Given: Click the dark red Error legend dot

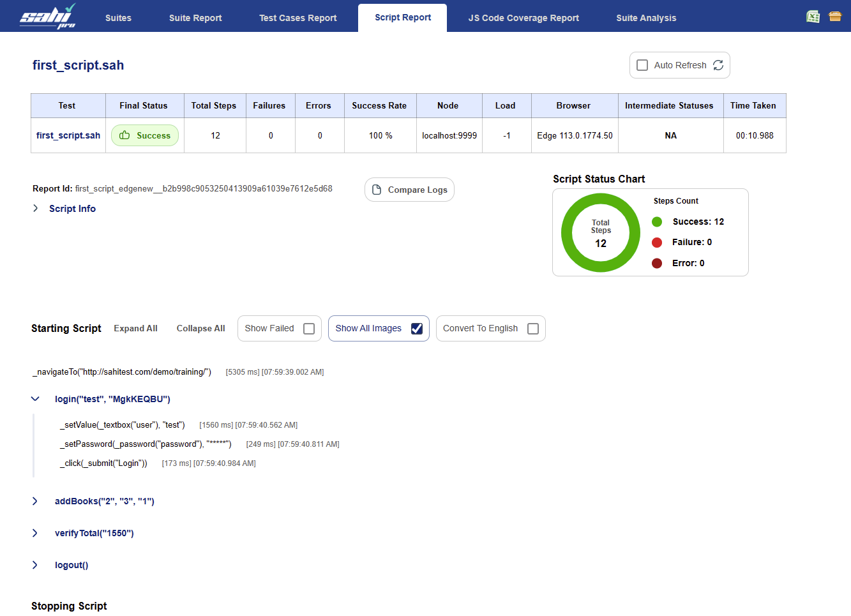Looking at the screenshot, I should pyautogui.click(x=657, y=263).
